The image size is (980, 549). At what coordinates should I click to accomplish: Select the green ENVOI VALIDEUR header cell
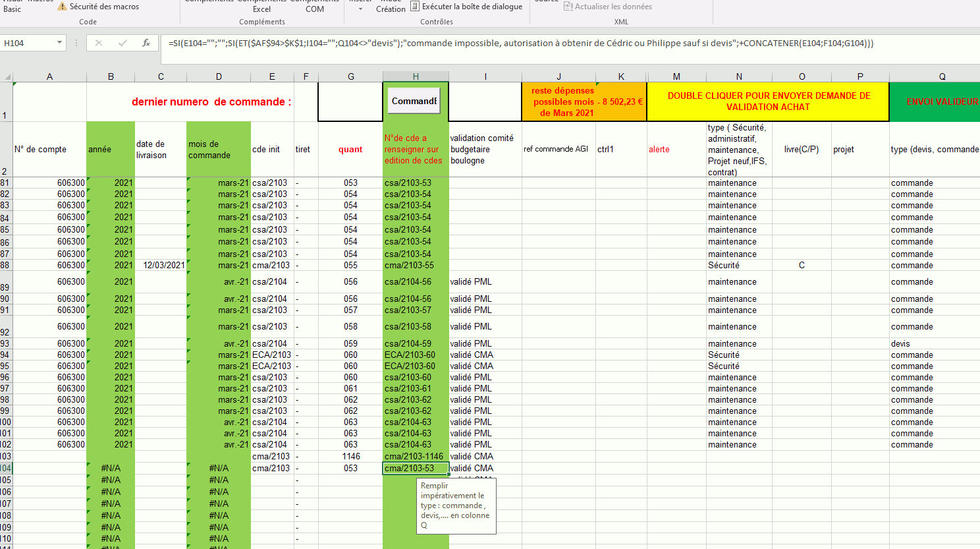(x=935, y=101)
